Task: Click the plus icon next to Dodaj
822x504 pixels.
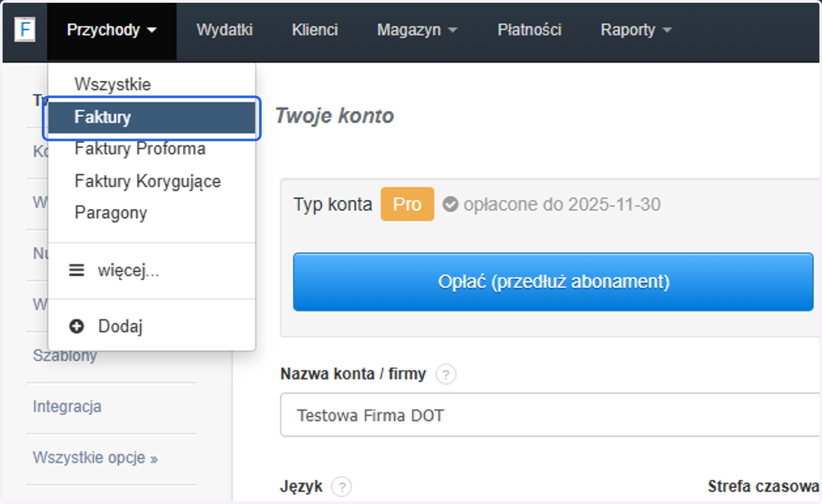Action: click(x=77, y=327)
